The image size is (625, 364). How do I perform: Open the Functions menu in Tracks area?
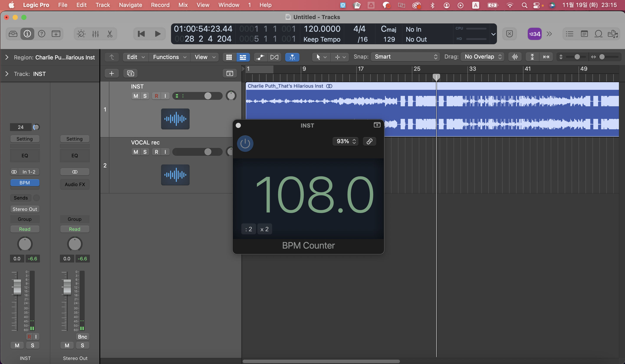coord(169,57)
